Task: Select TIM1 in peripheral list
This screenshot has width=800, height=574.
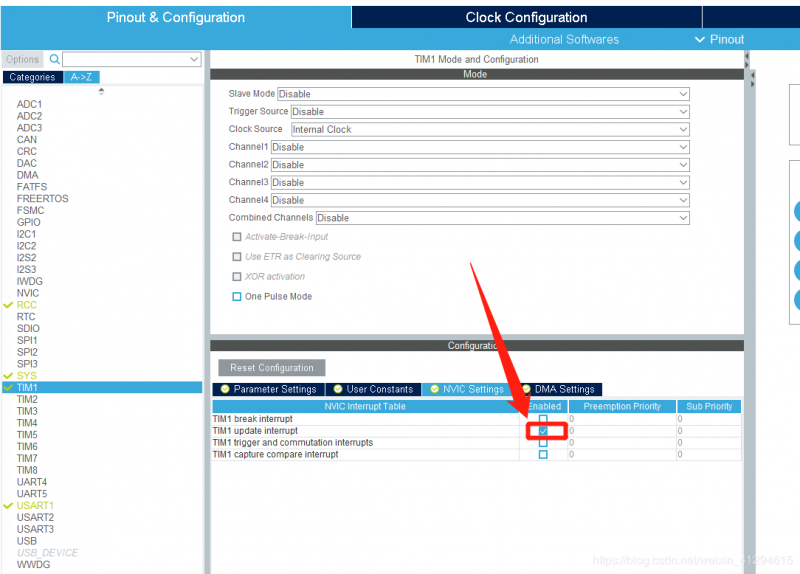Action: click(x=102, y=388)
